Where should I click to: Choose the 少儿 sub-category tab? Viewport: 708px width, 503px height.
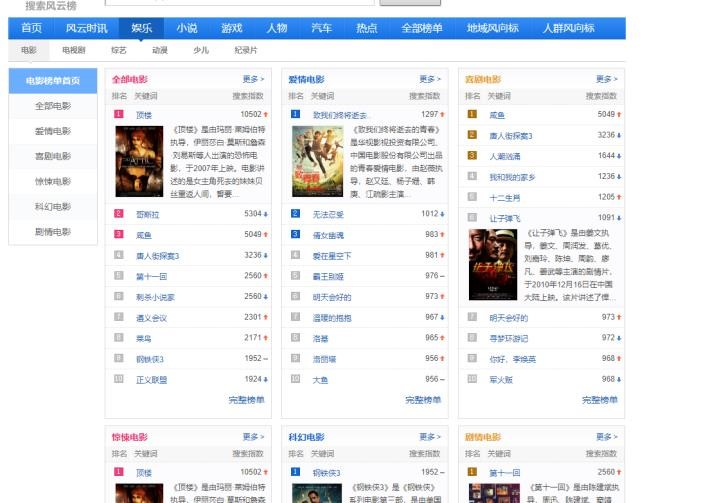point(201,50)
